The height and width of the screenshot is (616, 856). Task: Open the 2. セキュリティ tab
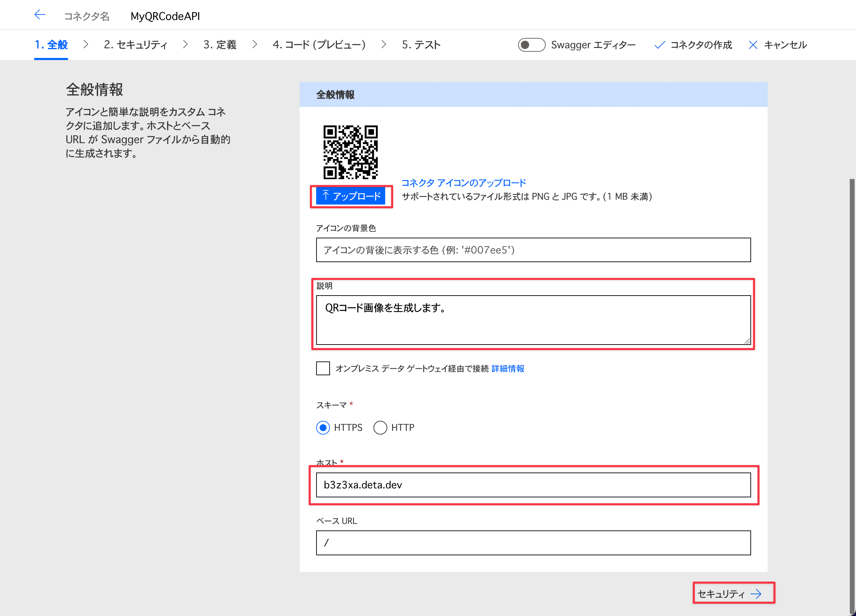click(x=136, y=45)
